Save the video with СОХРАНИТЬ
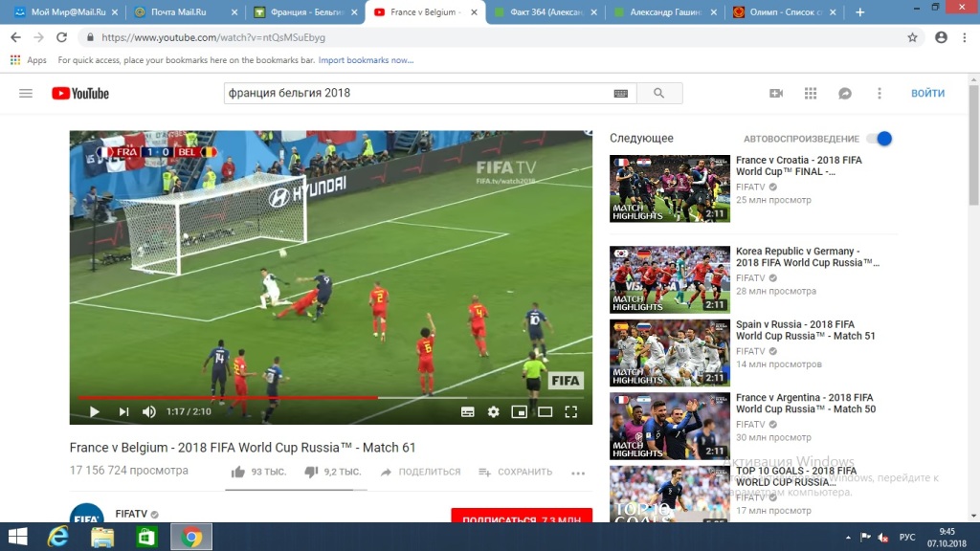The height and width of the screenshot is (551, 980). tap(516, 472)
